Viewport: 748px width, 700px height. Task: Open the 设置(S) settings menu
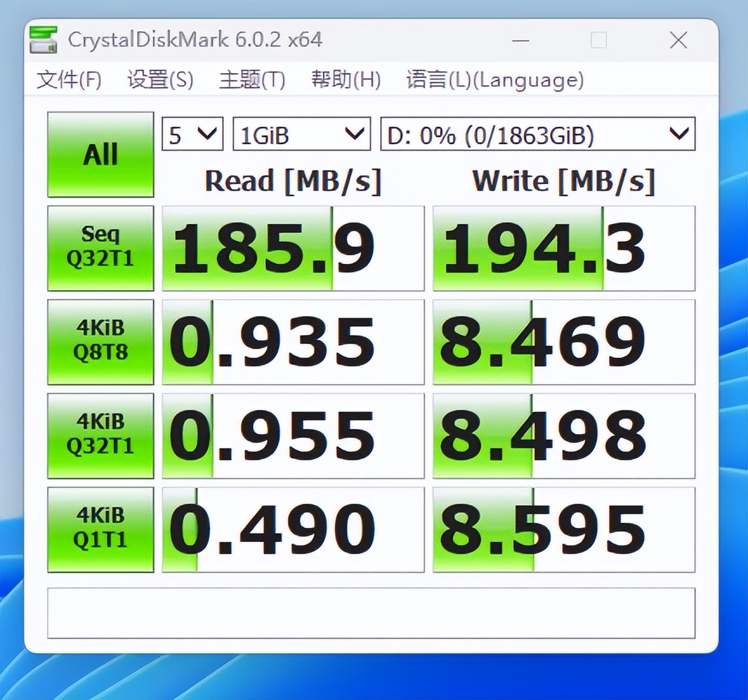click(x=160, y=80)
